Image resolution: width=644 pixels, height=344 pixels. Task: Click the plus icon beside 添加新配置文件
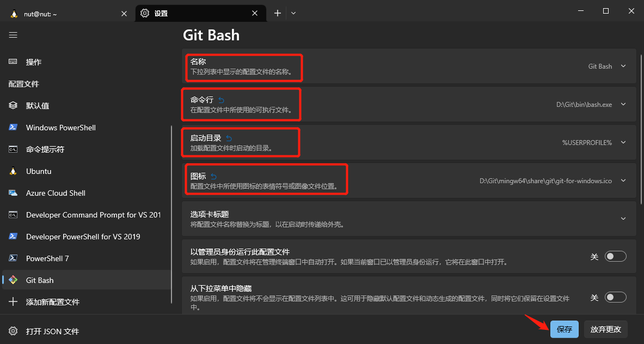tap(13, 301)
